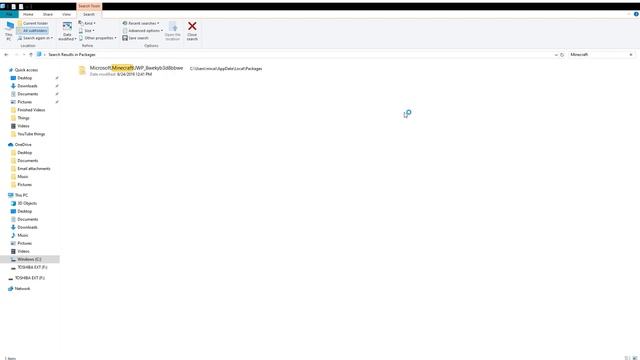
Task: Click the Date modified calendar icon
Action: (x=67, y=27)
